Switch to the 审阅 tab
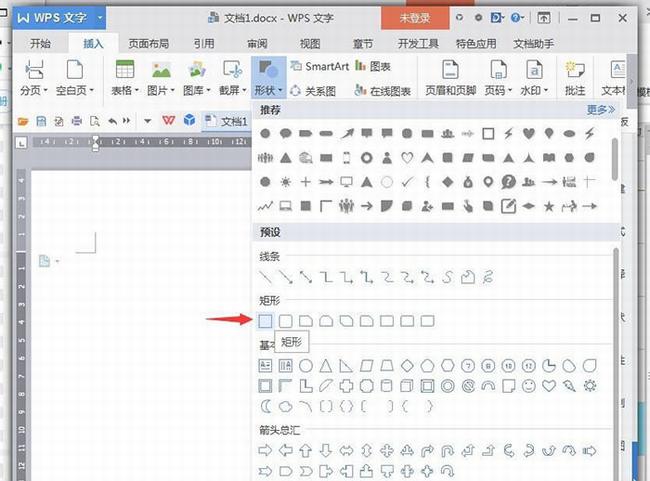The image size is (650, 481). point(257,44)
